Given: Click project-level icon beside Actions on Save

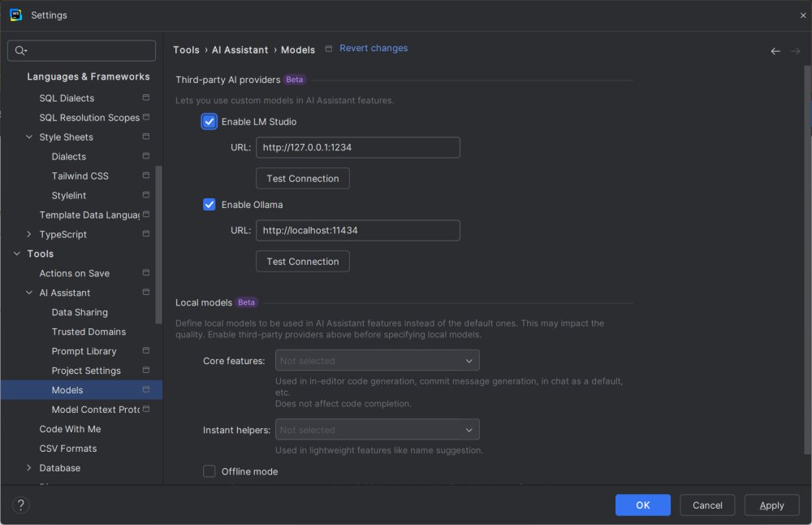Looking at the screenshot, I should pyautogui.click(x=146, y=273).
